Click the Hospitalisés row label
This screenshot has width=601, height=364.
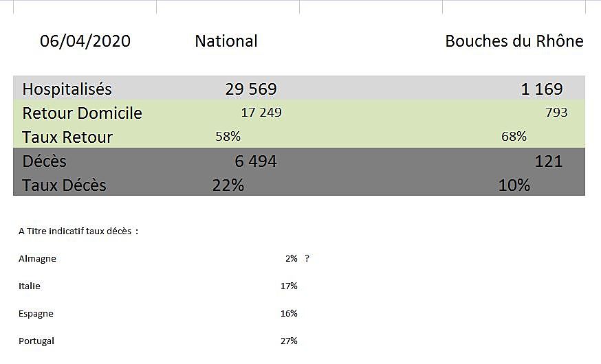tap(67, 89)
